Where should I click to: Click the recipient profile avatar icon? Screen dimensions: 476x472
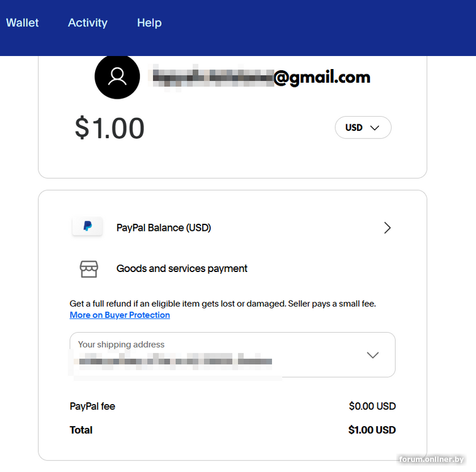pos(117,77)
